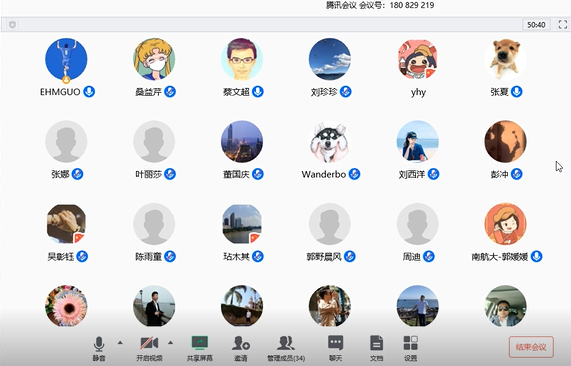Click the microphone icon beside 张夏

[516, 91]
